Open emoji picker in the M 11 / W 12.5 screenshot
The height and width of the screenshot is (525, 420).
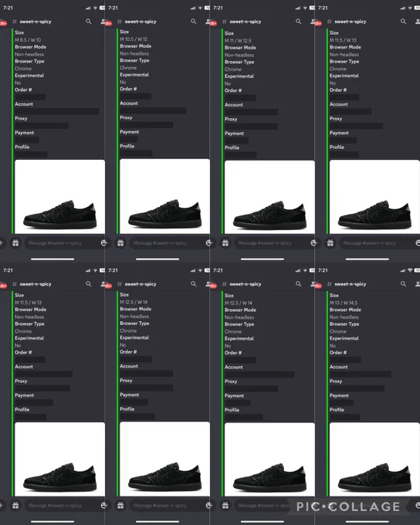pyautogui.click(x=313, y=243)
